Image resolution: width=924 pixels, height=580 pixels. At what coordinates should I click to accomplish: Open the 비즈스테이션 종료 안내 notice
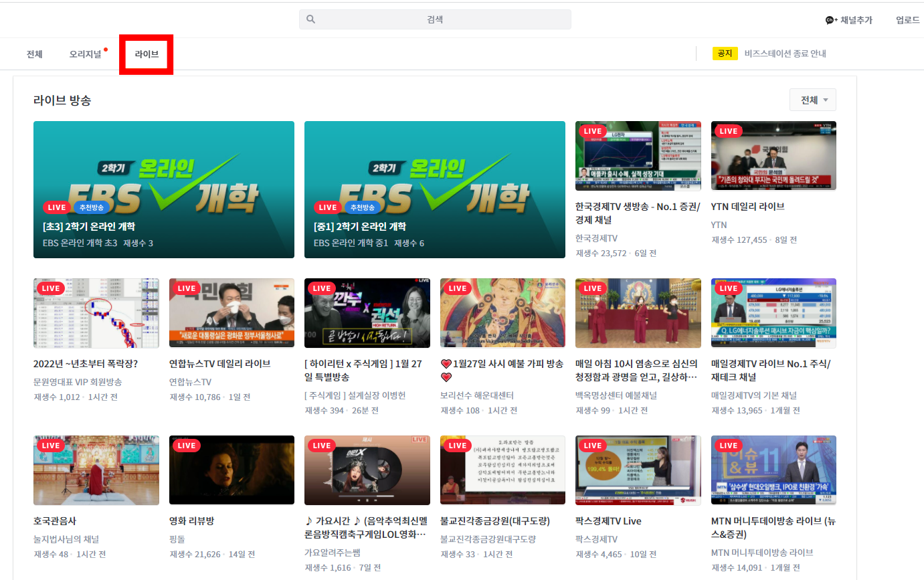(x=786, y=54)
